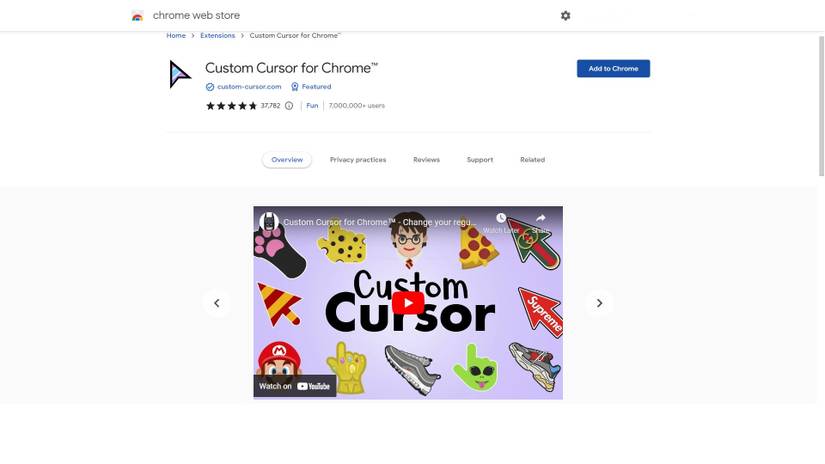Viewport: 825px width, 464px height.
Task: Open the Reviews tab
Action: click(x=426, y=159)
